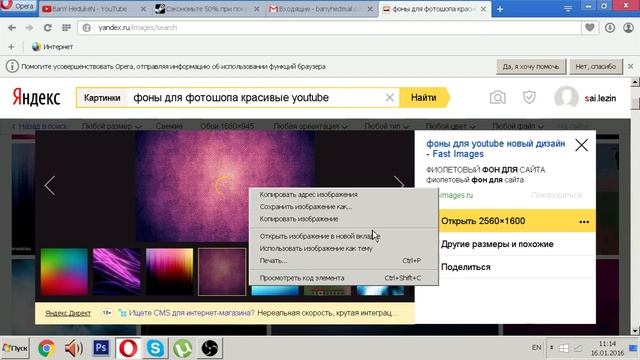Open the Opera account profile icon

point(629,28)
